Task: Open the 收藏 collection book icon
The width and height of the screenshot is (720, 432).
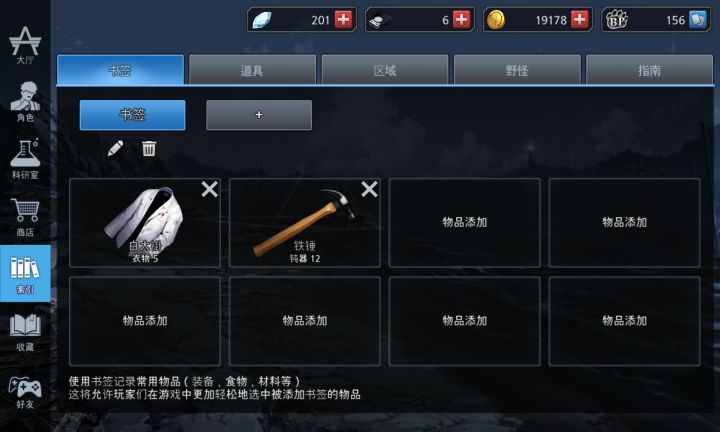Action: (25, 331)
